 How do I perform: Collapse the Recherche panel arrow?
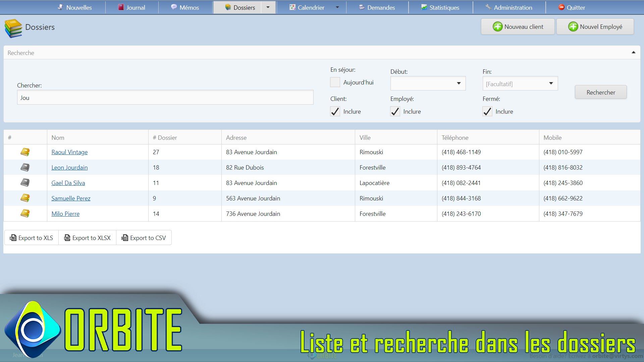pyautogui.click(x=633, y=53)
